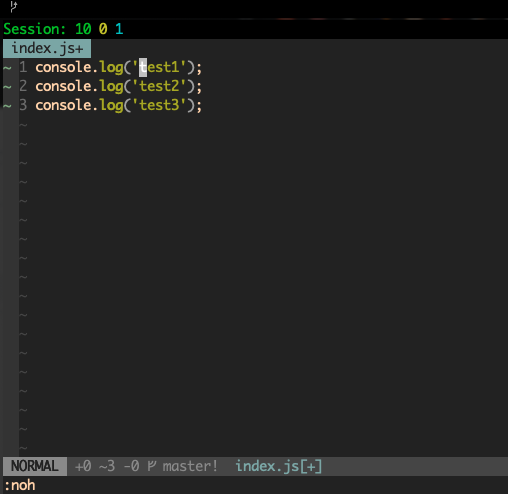Place cursor on 'test3' string
The width and height of the screenshot is (508, 494).
(159, 105)
